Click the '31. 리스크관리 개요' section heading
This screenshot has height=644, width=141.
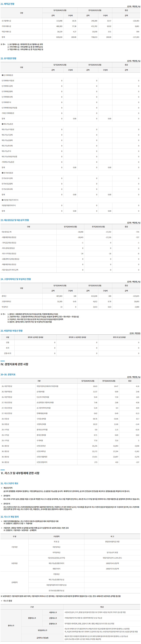point(9,484)
